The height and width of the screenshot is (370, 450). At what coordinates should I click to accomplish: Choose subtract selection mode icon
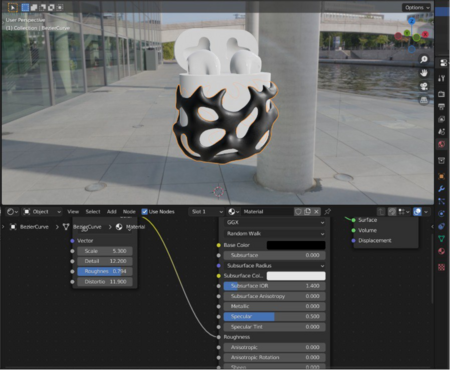click(42, 7)
